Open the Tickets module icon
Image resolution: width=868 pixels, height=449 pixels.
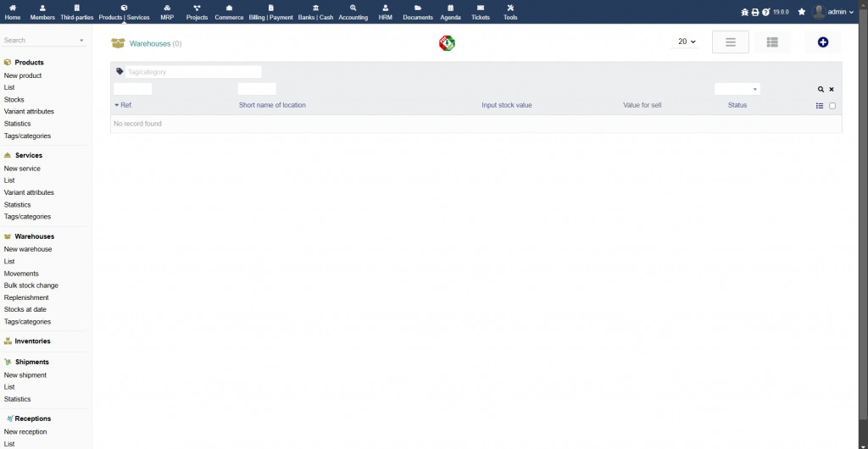click(x=481, y=8)
